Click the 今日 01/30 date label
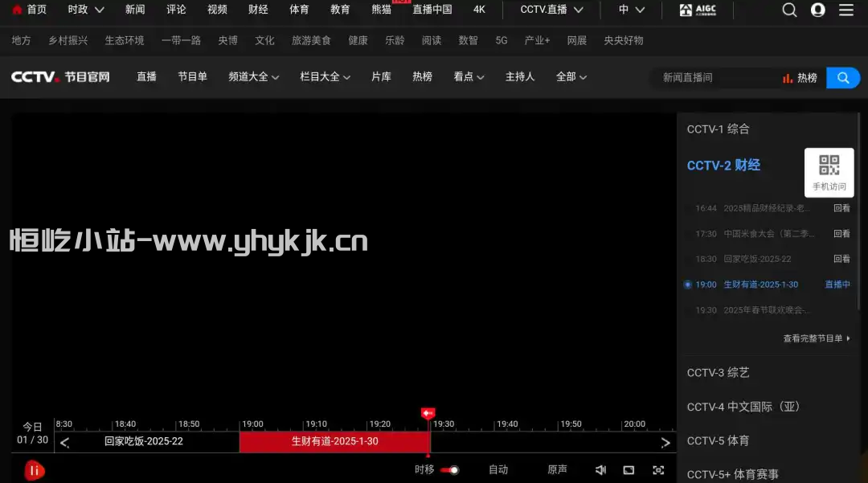This screenshot has height=483, width=868. pyautogui.click(x=32, y=433)
